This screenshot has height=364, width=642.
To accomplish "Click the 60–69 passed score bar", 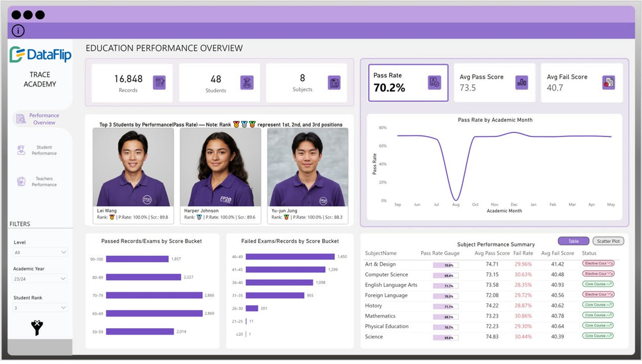I will click(x=154, y=313).
